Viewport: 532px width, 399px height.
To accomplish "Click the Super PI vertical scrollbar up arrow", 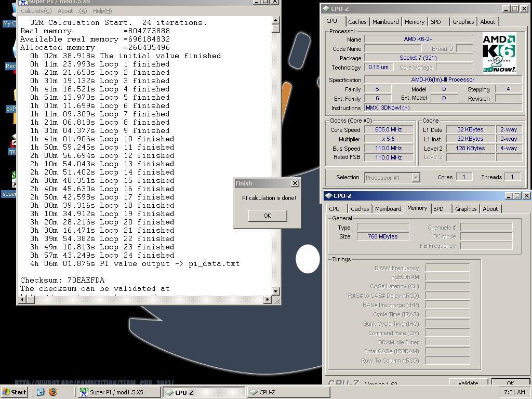I will pyautogui.click(x=276, y=21).
